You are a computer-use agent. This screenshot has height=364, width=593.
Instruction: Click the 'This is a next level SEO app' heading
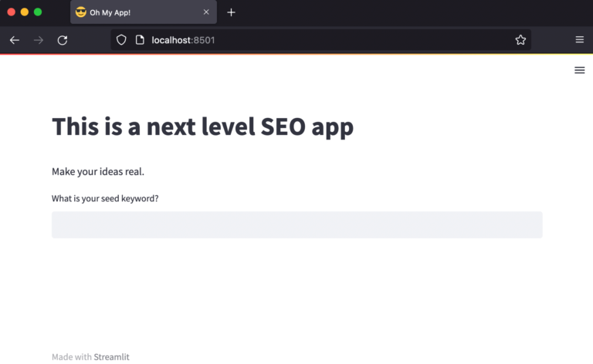click(203, 126)
